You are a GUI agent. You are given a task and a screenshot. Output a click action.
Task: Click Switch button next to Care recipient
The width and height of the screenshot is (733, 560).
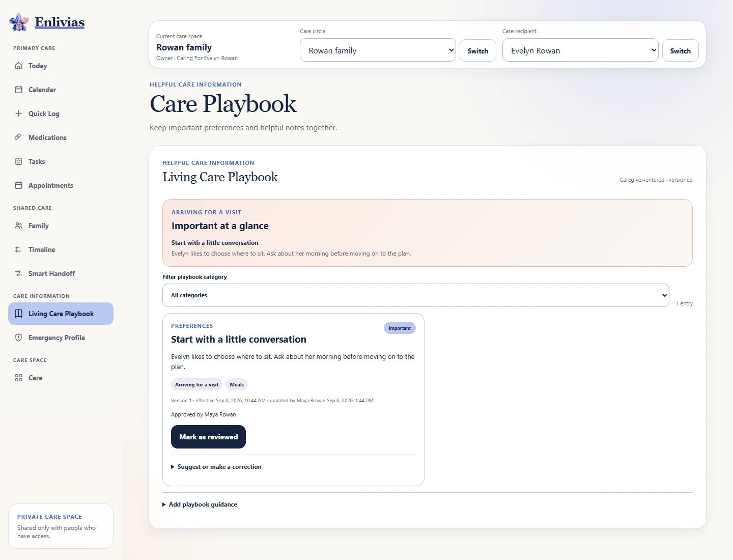click(x=681, y=50)
